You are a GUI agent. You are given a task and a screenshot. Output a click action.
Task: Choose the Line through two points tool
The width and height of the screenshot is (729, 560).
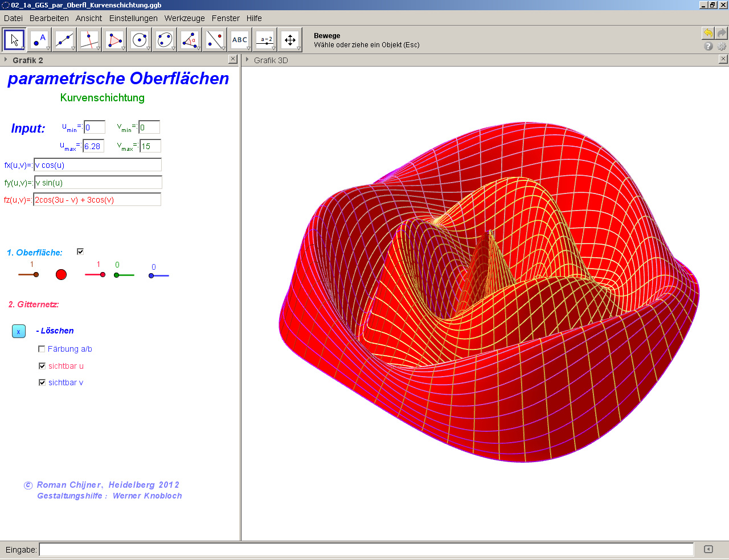64,40
